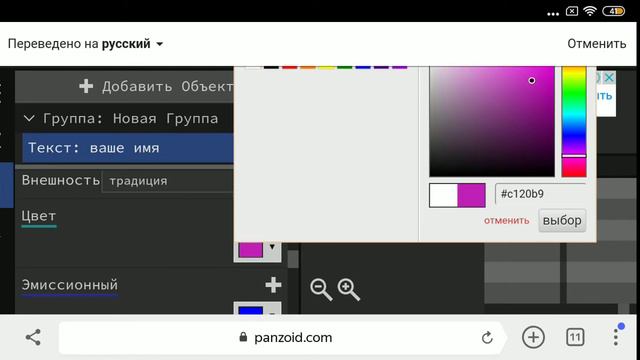This screenshot has height=360, width=640.
Task: Collapse the Группа: Новая Группа chevron
Action: pos(29,118)
